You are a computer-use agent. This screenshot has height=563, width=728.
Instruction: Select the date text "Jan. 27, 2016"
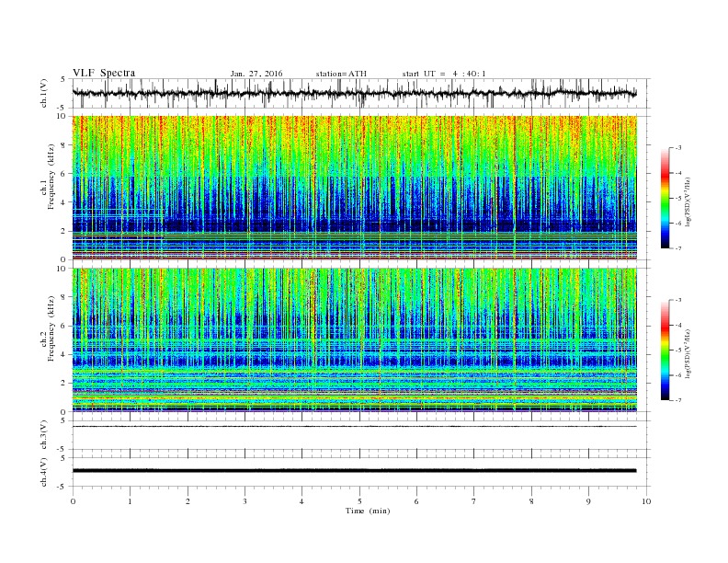[x=256, y=74]
